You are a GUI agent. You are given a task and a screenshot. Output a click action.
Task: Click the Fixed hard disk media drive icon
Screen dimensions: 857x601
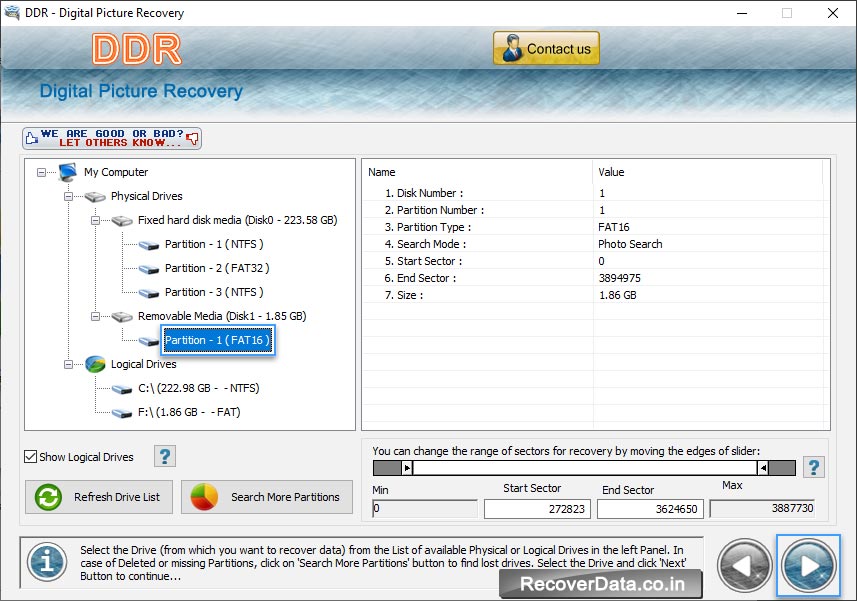point(122,221)
